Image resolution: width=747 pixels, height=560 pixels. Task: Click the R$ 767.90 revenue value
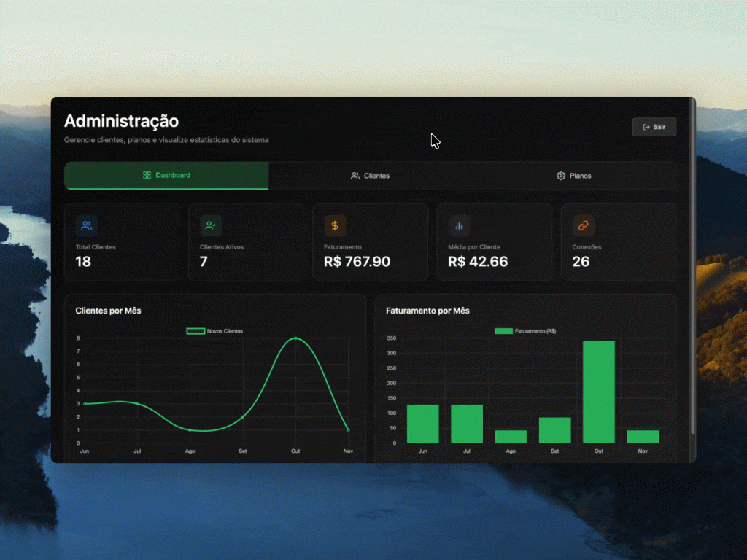[x=357, y=262]
